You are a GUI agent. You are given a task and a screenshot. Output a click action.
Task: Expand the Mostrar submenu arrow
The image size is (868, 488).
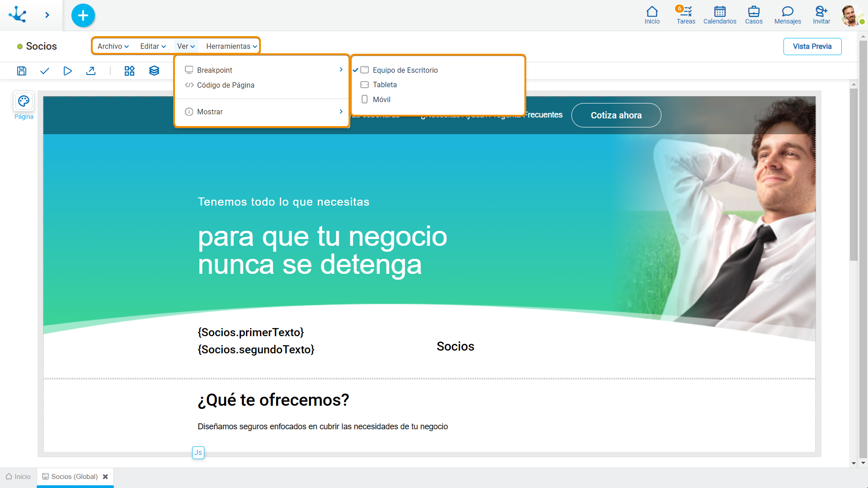pyautogui.click(x=341, y=112)
